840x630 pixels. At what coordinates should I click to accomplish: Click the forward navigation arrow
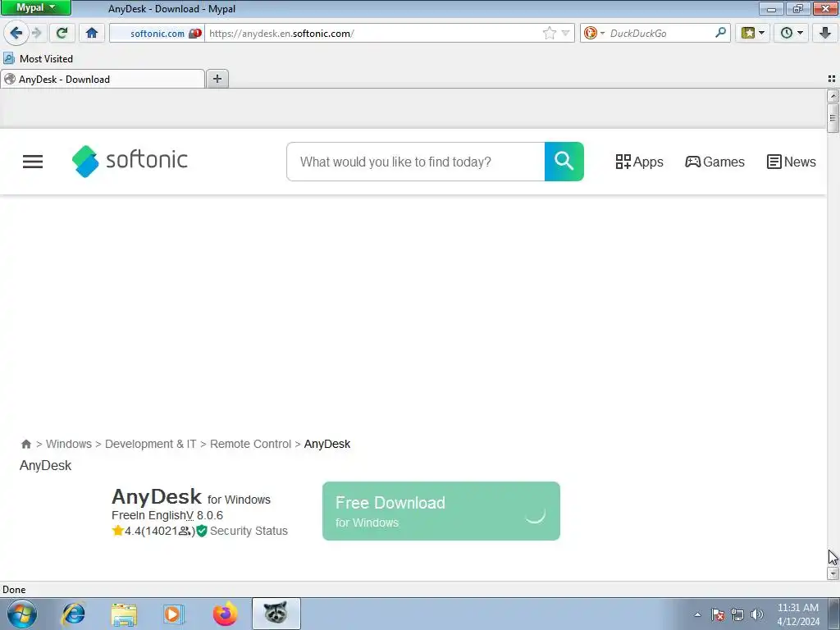coord(37,33)
